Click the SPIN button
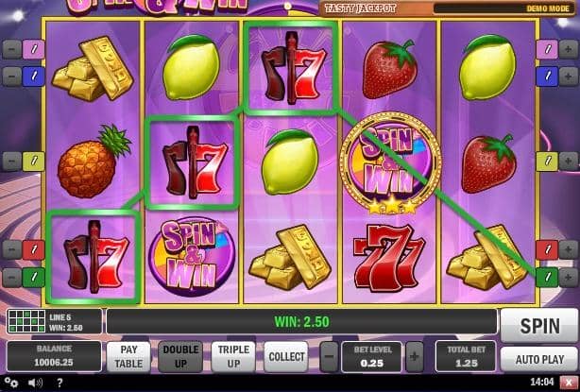Image resolution: width=580 pixels, height=392 pixels. pos(539,326)
